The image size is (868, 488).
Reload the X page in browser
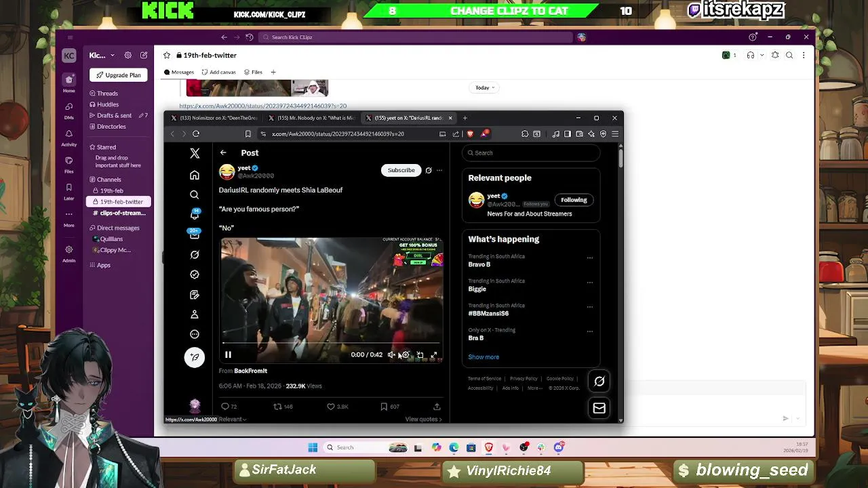pyautogui.click(x=196, y=134)
